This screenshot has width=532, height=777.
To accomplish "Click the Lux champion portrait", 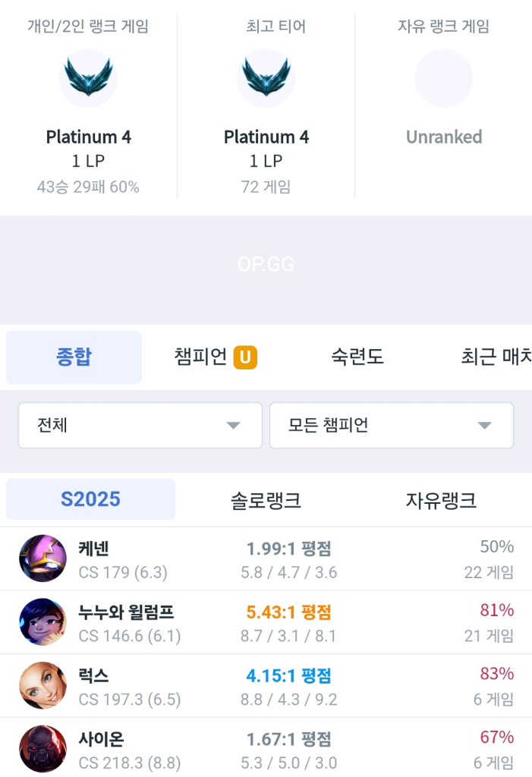I will [42, 685].
